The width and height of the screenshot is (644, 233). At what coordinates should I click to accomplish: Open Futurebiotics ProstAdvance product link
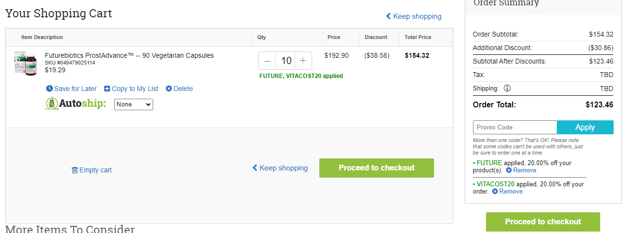tap(129, 55)
